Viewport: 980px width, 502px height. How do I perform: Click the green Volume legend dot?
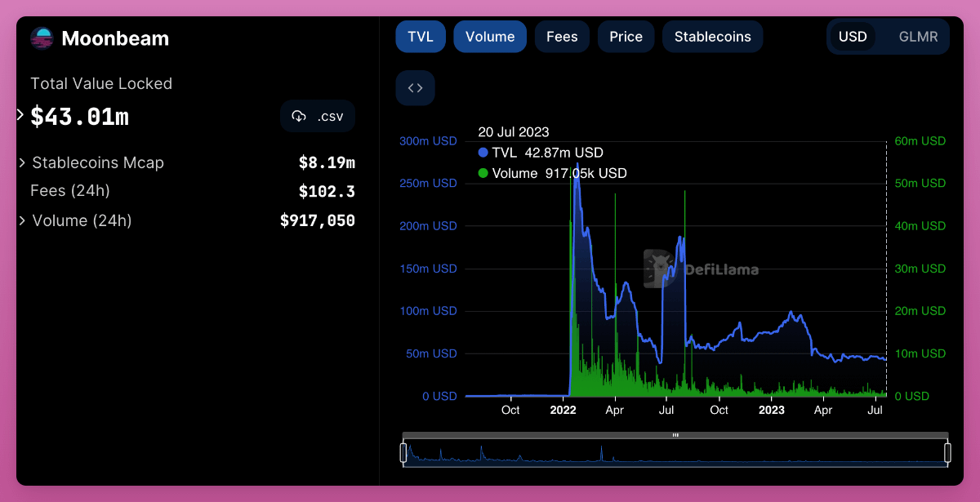tap(483, 173)
